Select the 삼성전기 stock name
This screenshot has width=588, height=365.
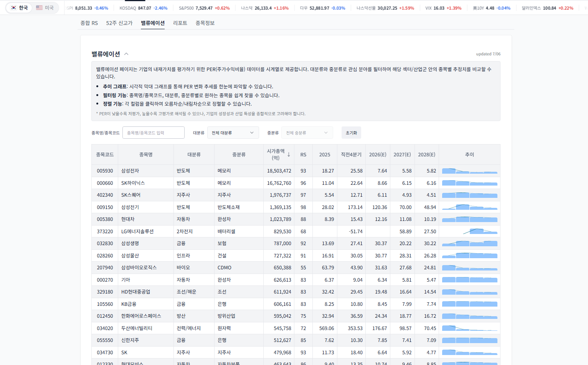click(130, 207)
